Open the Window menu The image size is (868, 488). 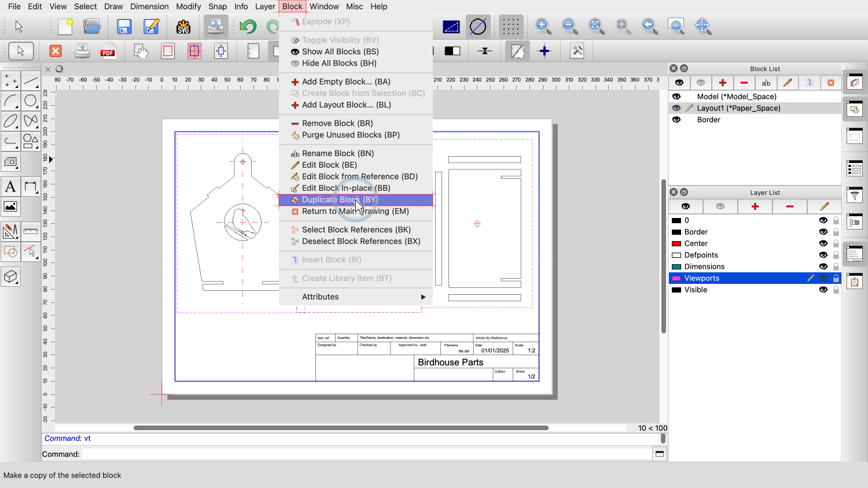tap(324, 6)
